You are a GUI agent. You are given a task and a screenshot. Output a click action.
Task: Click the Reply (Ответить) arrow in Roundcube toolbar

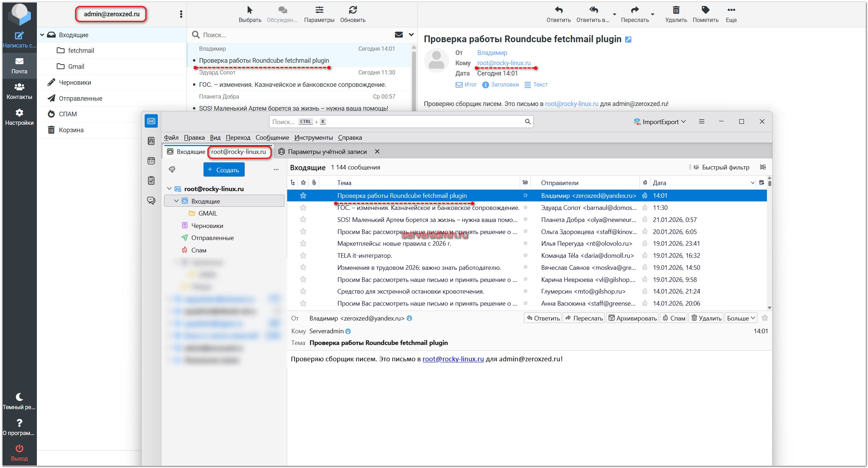pyautogui.click(x=558, y=10)
